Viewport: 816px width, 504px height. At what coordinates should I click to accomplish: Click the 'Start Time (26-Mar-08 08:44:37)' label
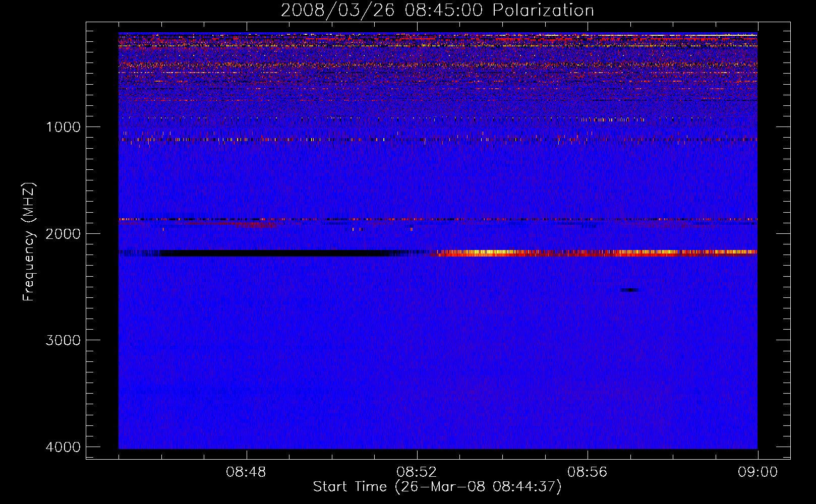coord(437,487)
